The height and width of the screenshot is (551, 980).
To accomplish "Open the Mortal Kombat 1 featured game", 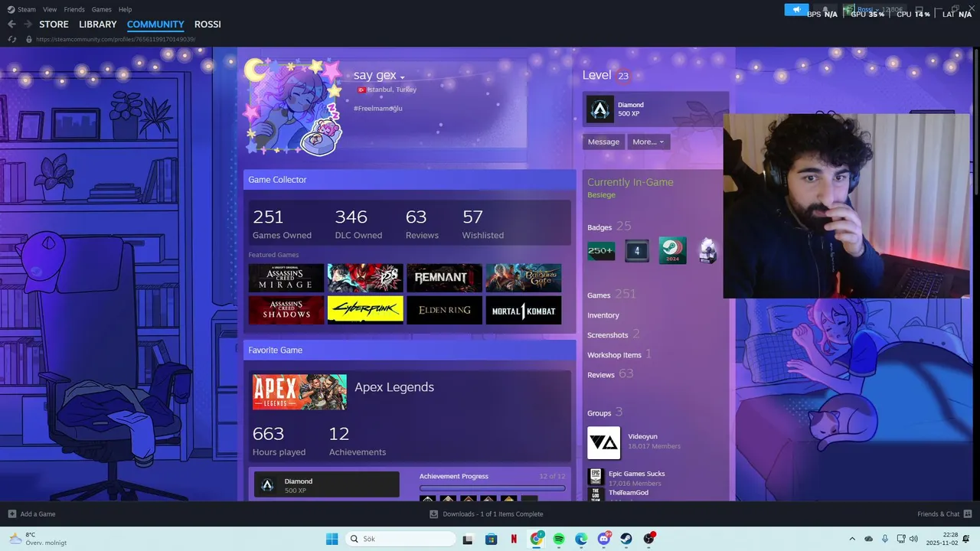I will coord(524,310).
